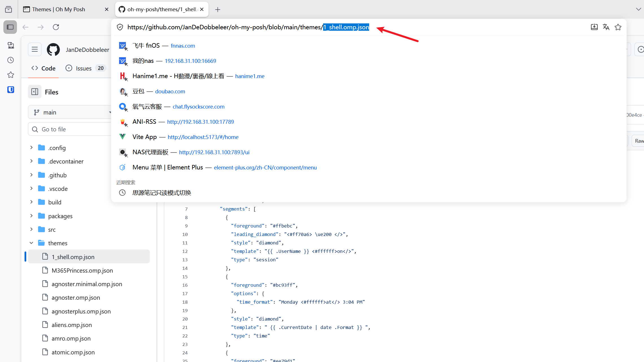The width and height of the screenshot is (644, 362).
Task: Open GitHub global navigation hamburger menu
Action: (x=35, y=50)
